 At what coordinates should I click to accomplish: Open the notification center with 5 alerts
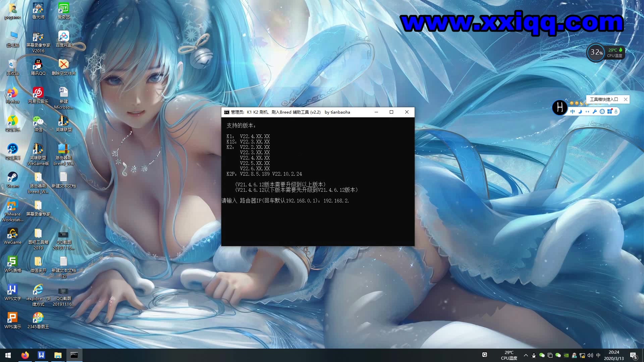633,355
